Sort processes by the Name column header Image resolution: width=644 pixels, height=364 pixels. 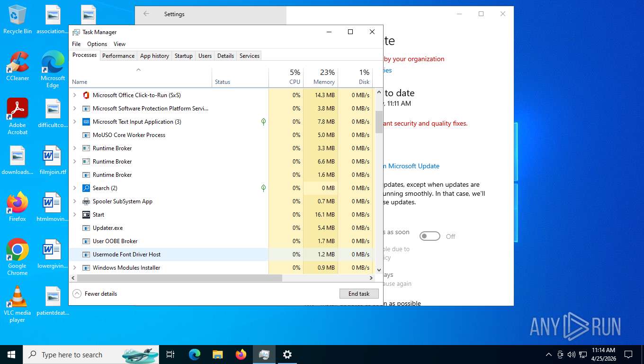(141, 78)
